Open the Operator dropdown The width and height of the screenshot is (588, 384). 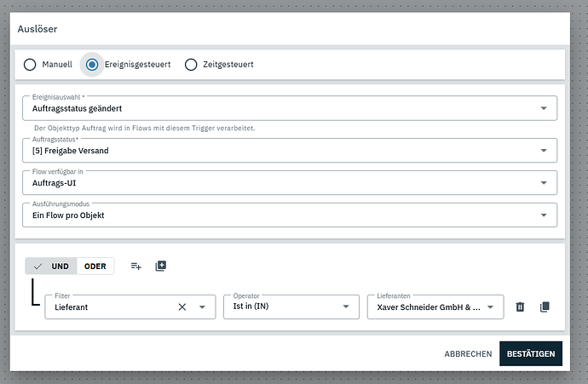[x=291, y=307]
